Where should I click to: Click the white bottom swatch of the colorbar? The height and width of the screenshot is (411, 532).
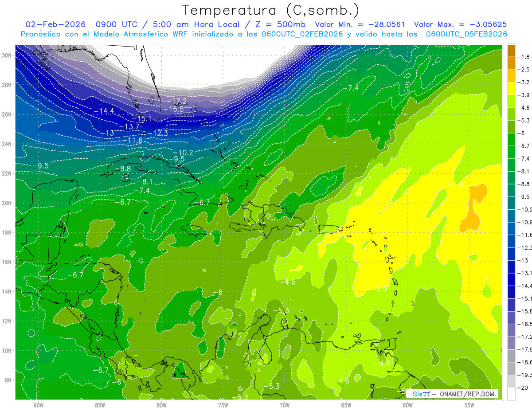tap(511, 394)
